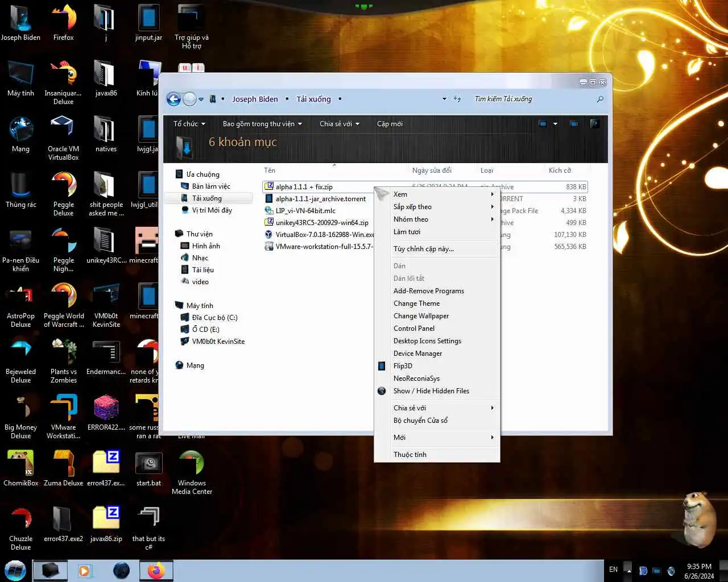Open the Oracle VM VirtualBox desktop icon
The width and height of the screenshot is (728, 582).
64,138
